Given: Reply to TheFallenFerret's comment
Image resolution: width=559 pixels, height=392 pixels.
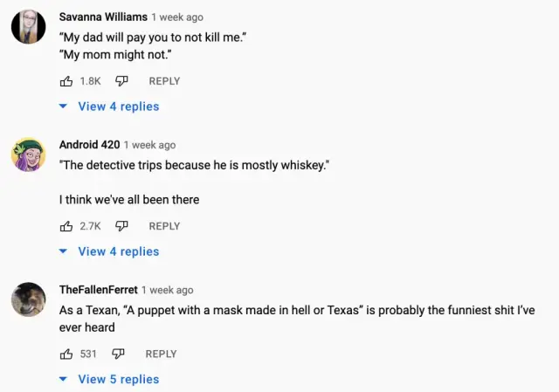Looking at the screenshot, I should [161, 354].
